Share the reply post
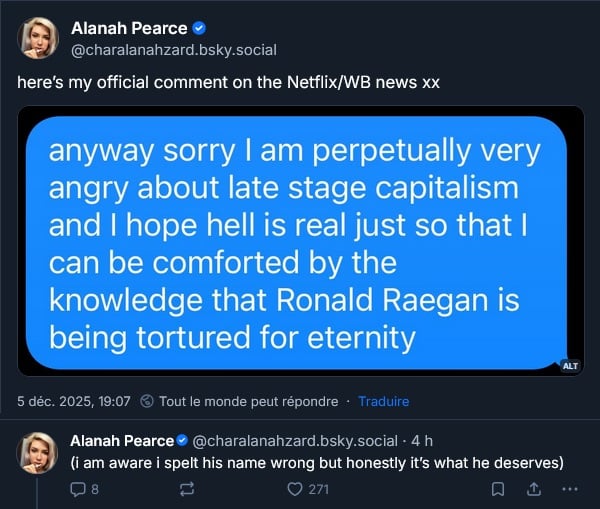The image size is (600, 509). pos(534,489)
